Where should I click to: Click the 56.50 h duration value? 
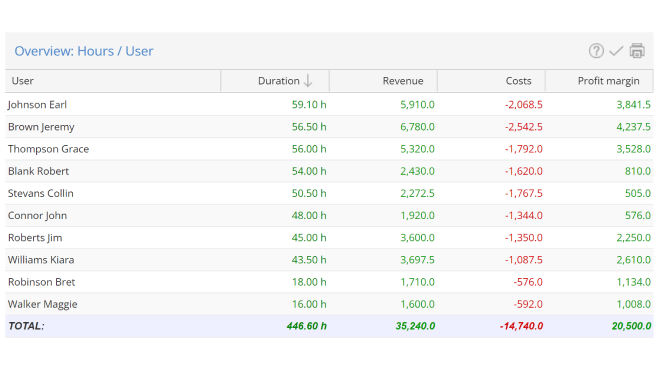[x=309, y=127]
